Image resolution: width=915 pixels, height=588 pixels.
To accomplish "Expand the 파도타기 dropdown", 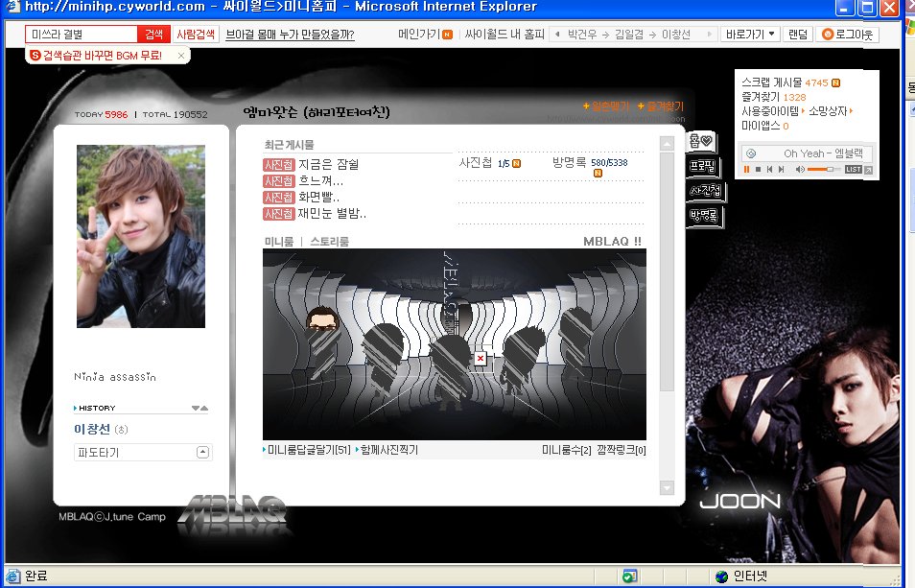I will [x=202, y=452].
